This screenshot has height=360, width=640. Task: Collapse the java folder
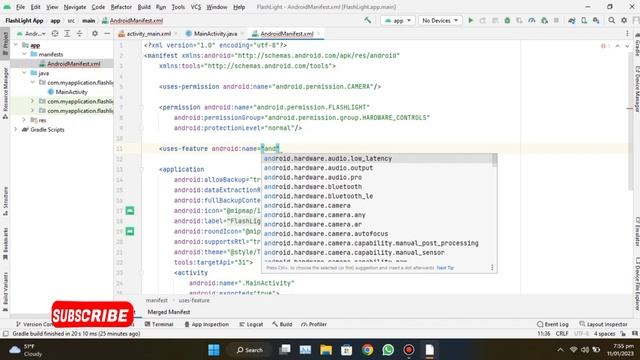(x=24, y=73)
